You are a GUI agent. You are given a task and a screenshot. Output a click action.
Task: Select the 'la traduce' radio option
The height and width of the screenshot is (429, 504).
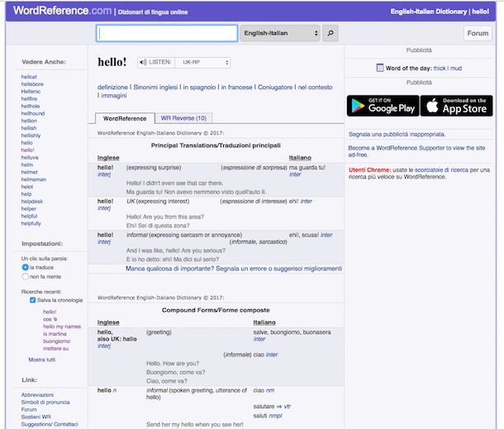click(25, 268)
